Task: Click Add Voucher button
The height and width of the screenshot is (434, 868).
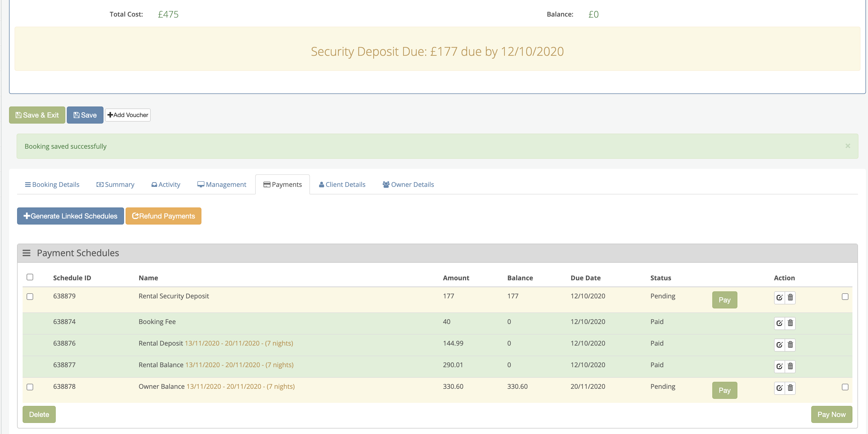Action: (x=128, y=115)
